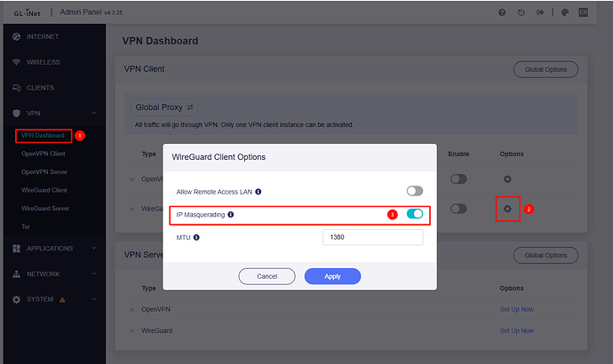Expand the NETWORK sidebar section
Viewport: 613px width, 364px height.
pyautogui.click(x=95, y=274)
